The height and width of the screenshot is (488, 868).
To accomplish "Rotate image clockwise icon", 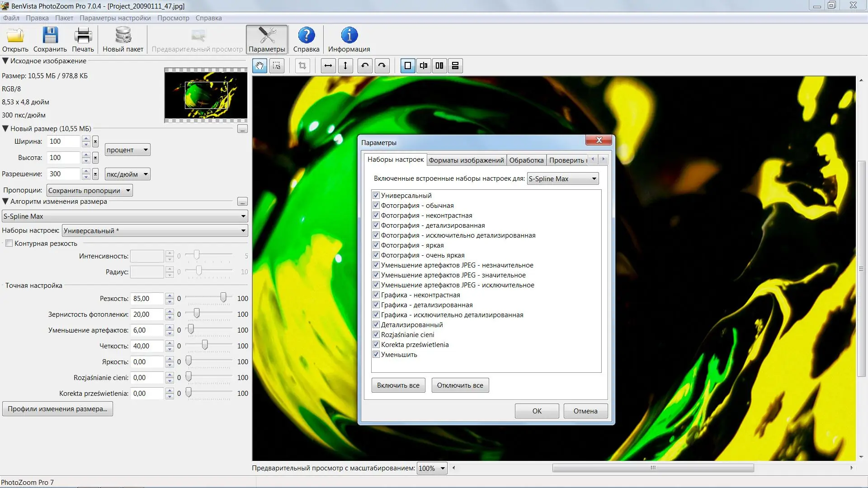I will [x=382, y=66].
